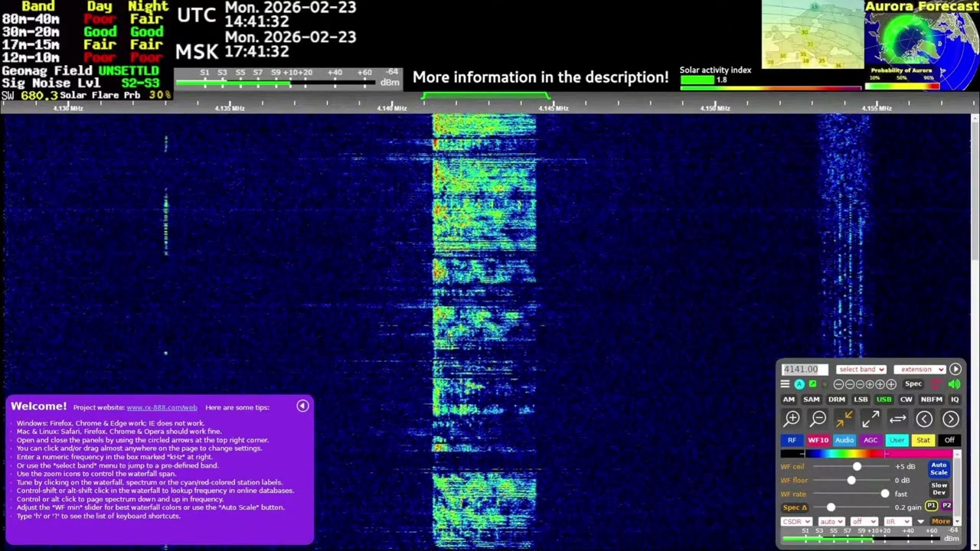The width and height of the screenshot is (980, 551).
Task: Open the CSDR dropdown
Action: (x=796, y=521)
